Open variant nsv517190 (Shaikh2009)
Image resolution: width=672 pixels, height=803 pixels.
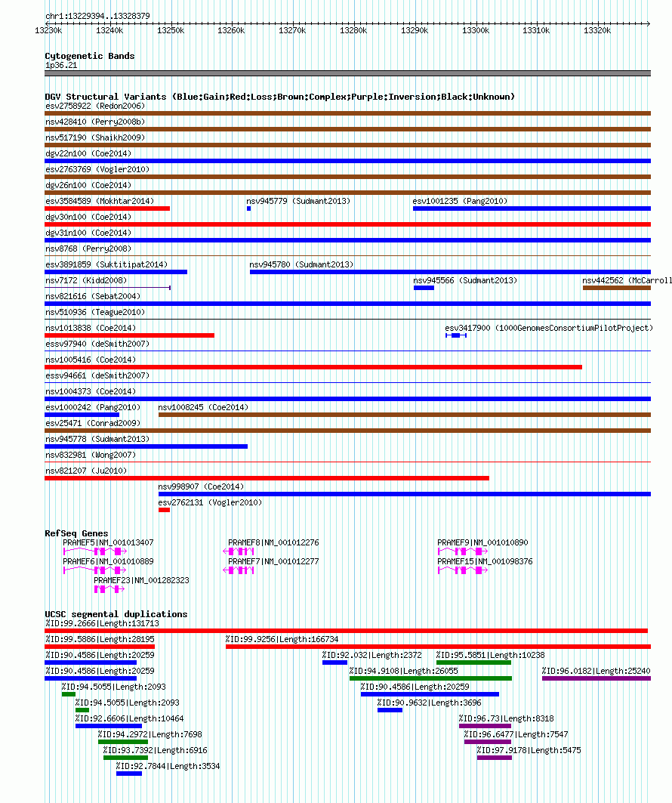95,137
